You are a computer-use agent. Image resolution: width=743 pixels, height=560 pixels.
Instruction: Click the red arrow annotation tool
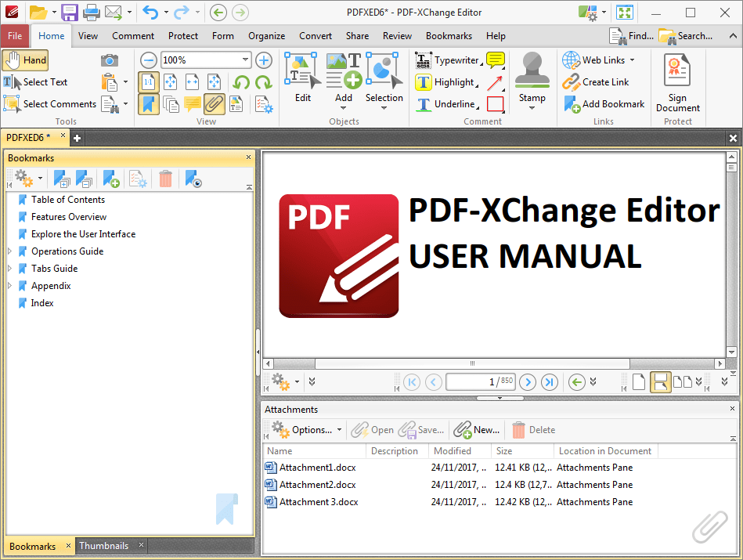pyautogui.click(x=495, y=82)
